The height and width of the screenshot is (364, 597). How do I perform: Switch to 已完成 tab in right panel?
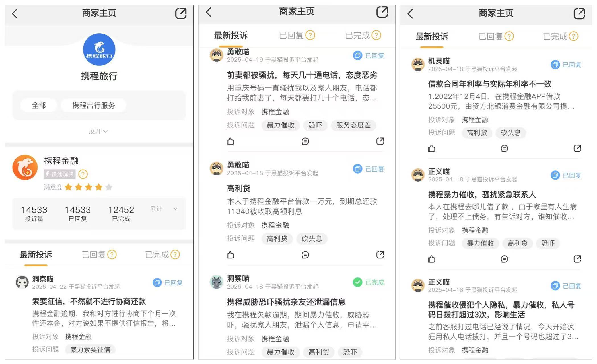point(555,36)
